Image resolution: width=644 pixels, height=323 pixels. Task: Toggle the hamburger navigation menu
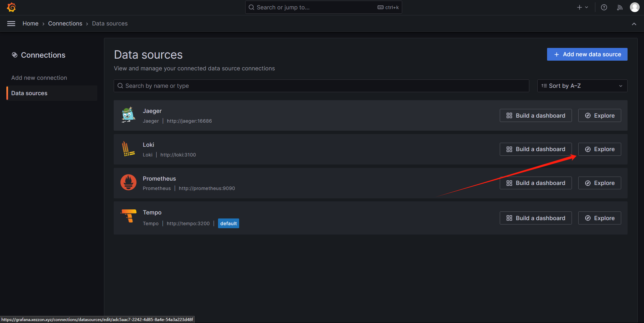click(x=11, y=23)
